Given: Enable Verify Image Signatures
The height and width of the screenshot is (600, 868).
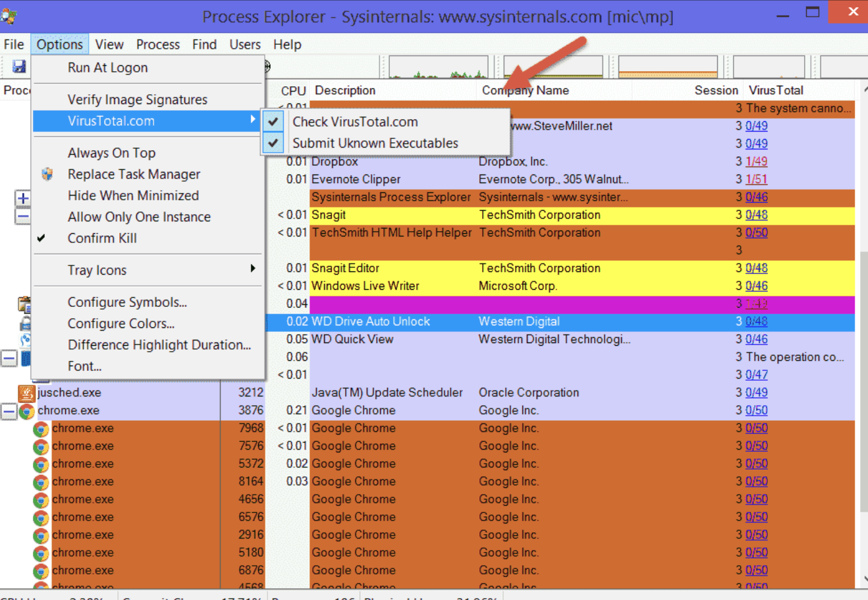Looking at the screenshot, I should pyautogui.click(x=148, y=99).
